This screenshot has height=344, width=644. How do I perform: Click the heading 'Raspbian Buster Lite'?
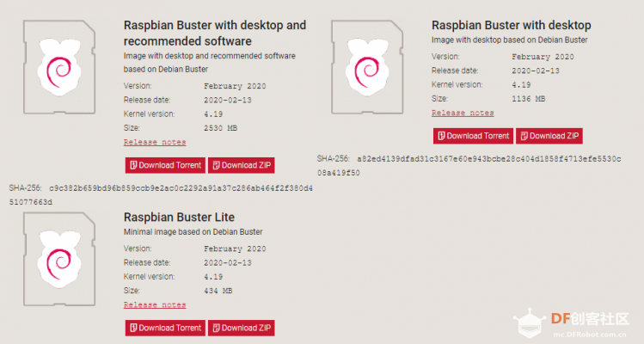tap(179, 217)
